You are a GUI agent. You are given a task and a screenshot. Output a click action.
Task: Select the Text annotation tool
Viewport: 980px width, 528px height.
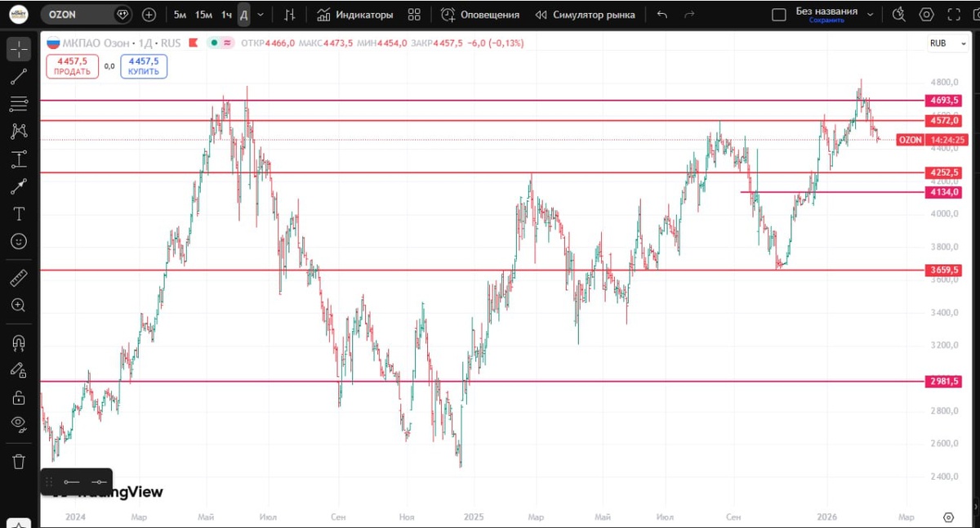[19, 214]
